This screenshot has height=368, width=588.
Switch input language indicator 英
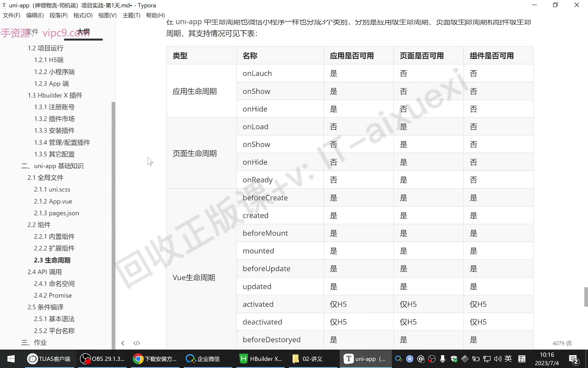click(508, 358)
